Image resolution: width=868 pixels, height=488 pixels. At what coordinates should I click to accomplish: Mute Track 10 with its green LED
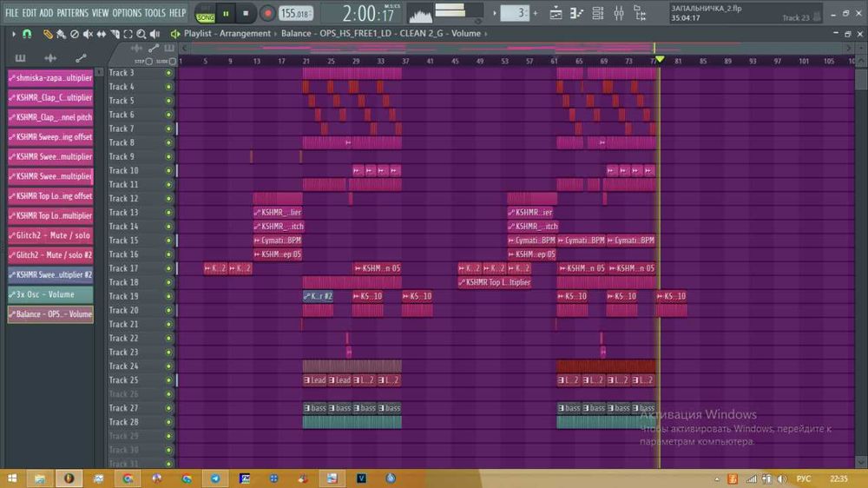coord(168,170)
